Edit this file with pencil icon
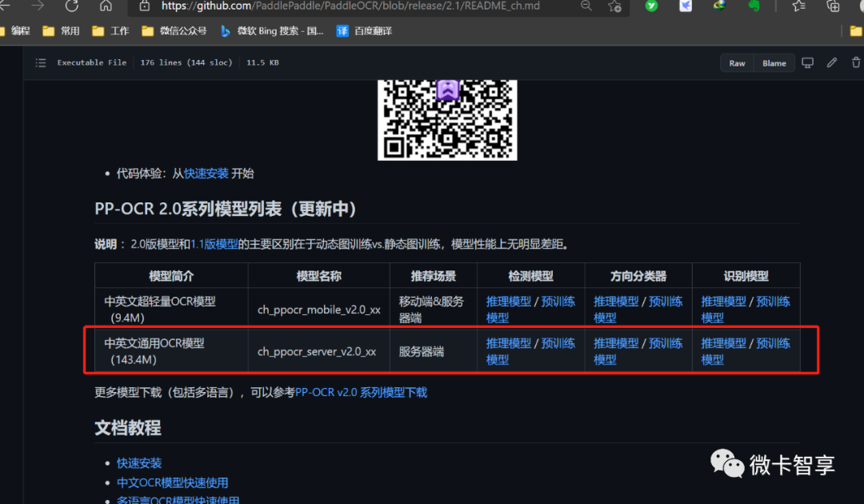Viewport: 864px width, 504px height. (831, 62)
